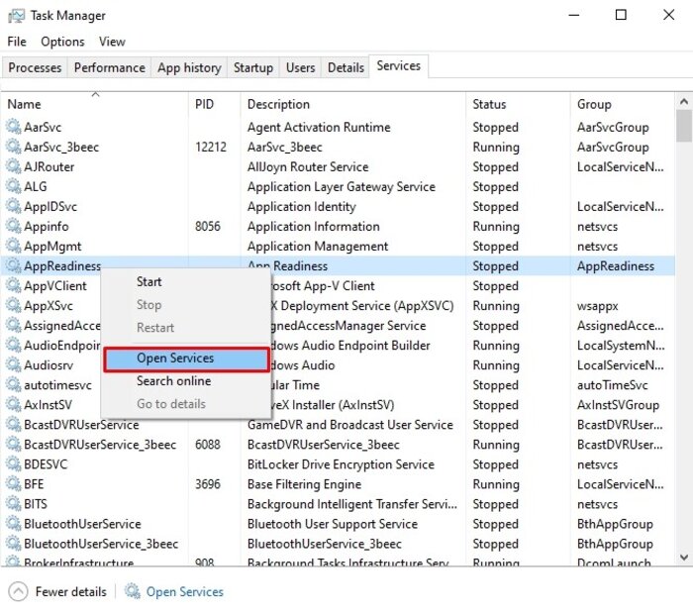693x616 pixels.
Task: Click the gear icon beside AudioEndpoint service
Action: tap(13, 345)
